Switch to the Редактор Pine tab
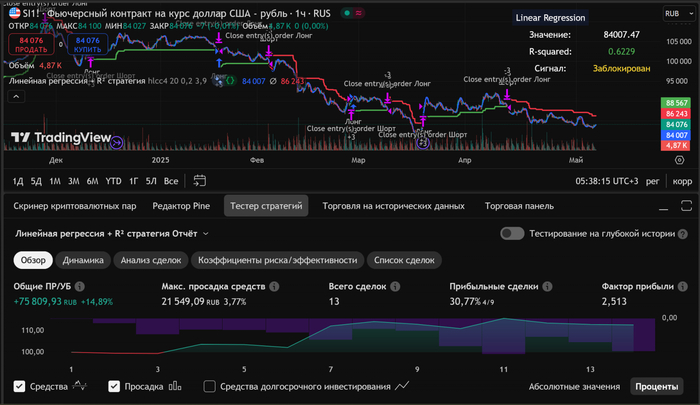Image resolution: width=700 pixels, height=405 pixels. [181, 206]
